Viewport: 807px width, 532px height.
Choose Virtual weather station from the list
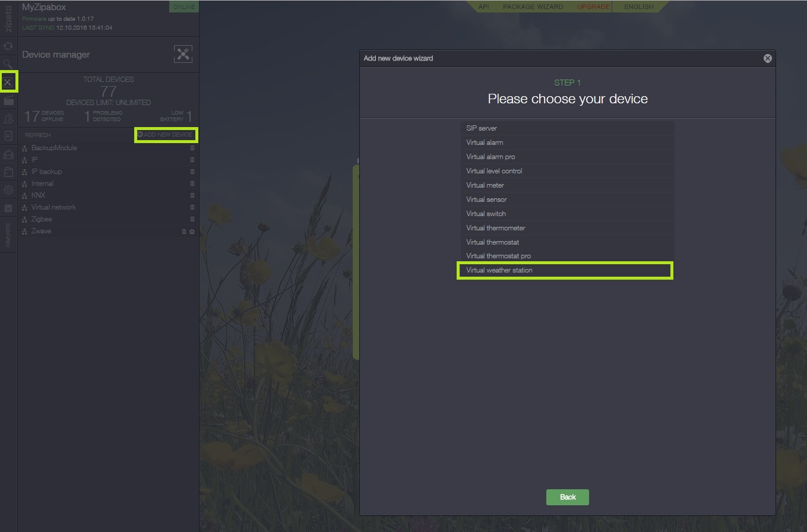(x=564, y=270)
